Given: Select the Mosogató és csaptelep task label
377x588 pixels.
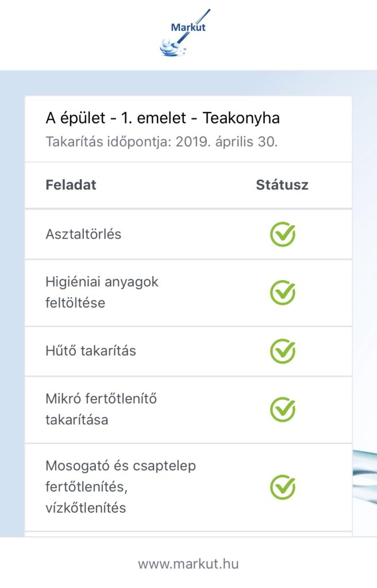Looking at the screenshot, I should click(x=121, y=486).
